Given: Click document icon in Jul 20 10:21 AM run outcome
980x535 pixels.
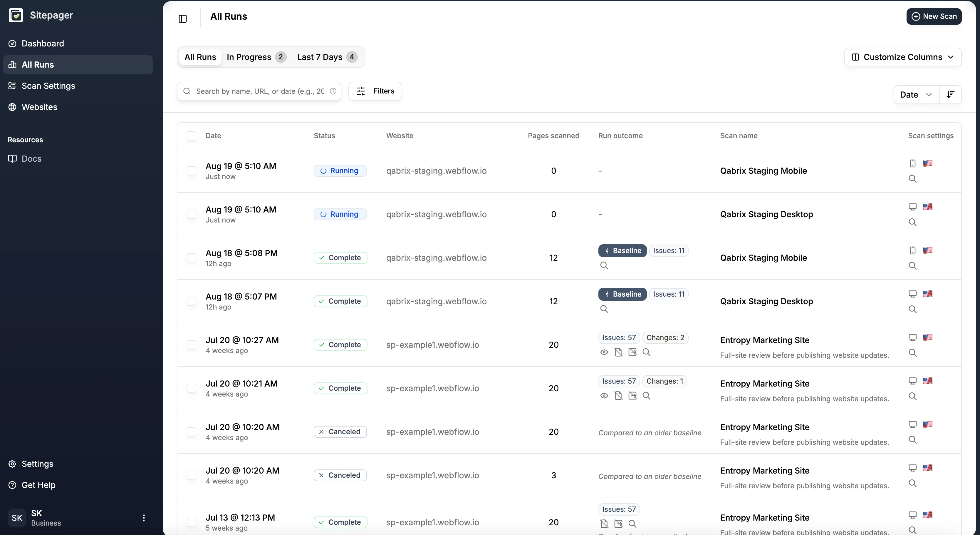Looking at the screenshot, I should [618, 396].
